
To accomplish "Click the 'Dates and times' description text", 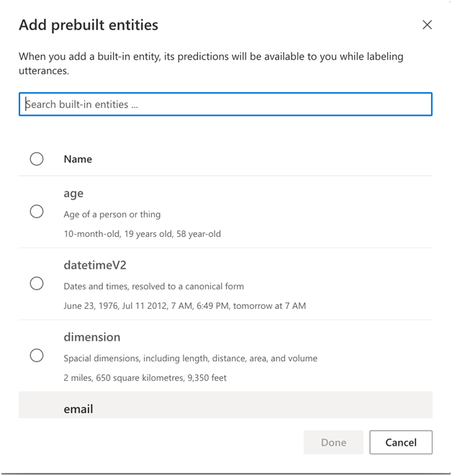I will [153, 287].
